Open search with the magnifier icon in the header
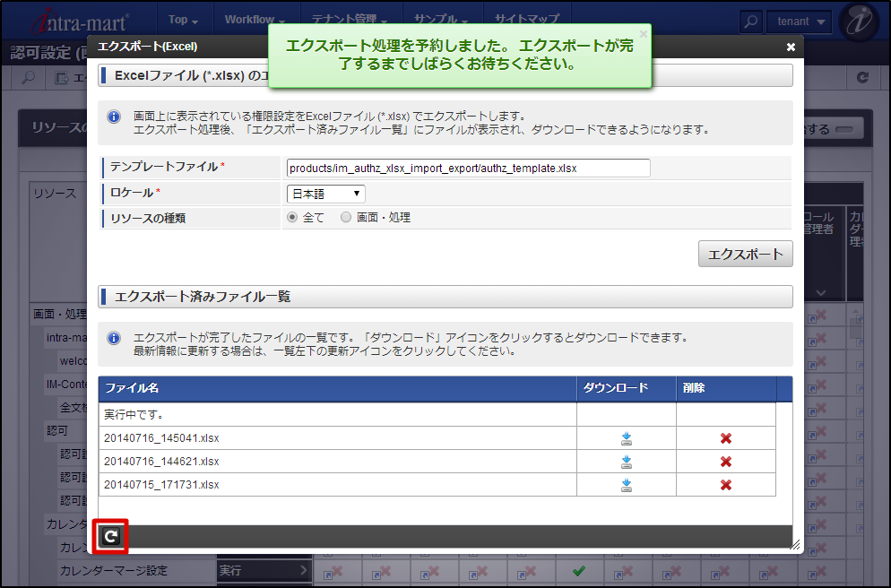 [x=751, y=21]
